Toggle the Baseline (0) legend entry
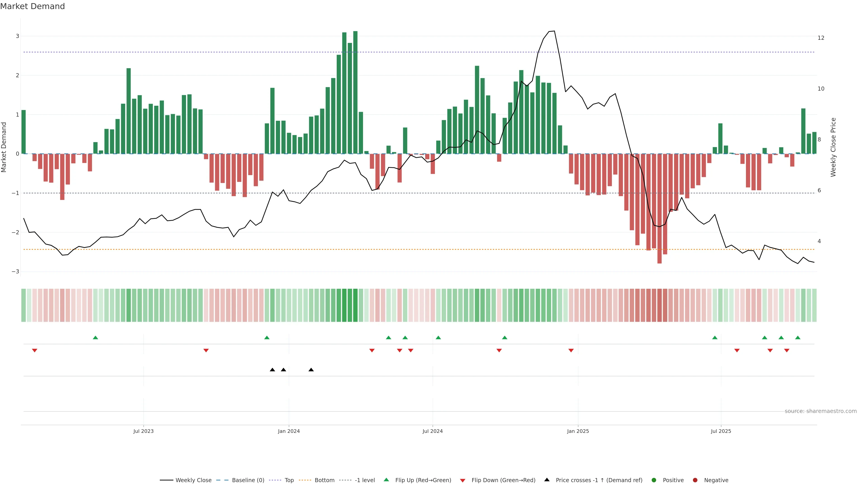The image size is (868, 488). 248,480
